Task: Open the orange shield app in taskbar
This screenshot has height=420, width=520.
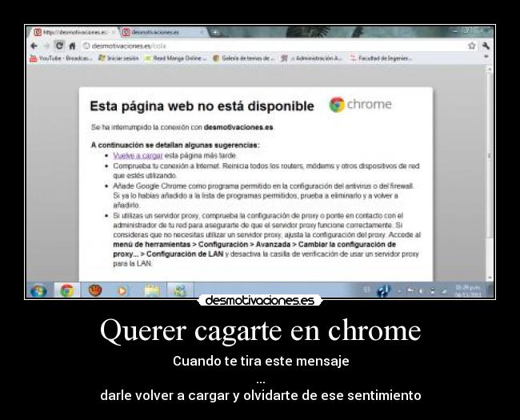Action: (x=95, y=290)
